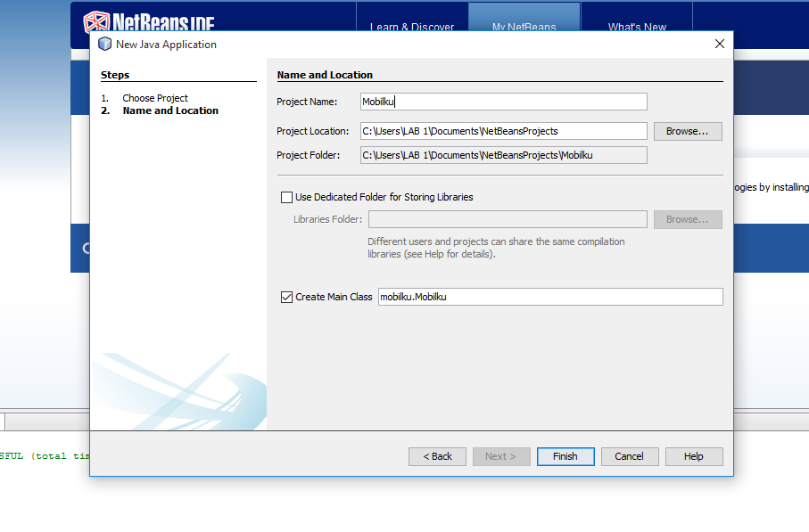
Task: Click the 'Project Folder:' label
Action: pos(309,155)
